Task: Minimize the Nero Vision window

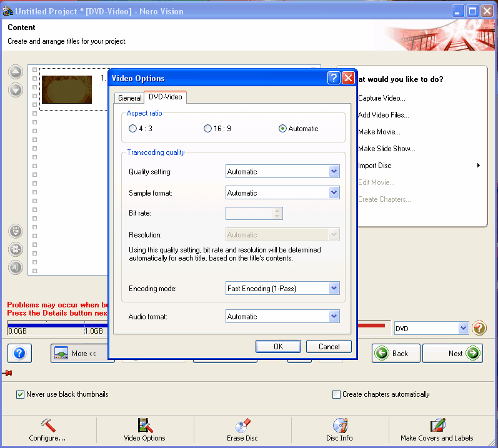Action: [x=457, y=11]
